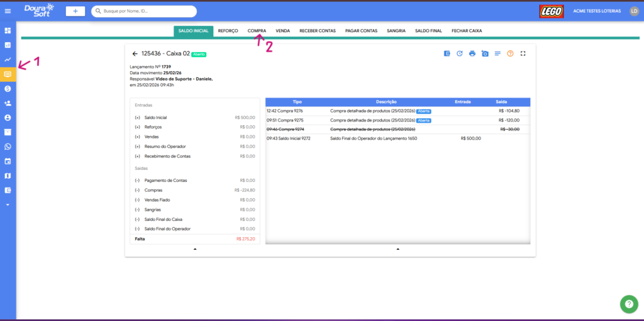Image resolution: width=644 pixels, height=321 pixels.
Task: Collapse the transactions table bottom arrow
Action: pos(397,249)
